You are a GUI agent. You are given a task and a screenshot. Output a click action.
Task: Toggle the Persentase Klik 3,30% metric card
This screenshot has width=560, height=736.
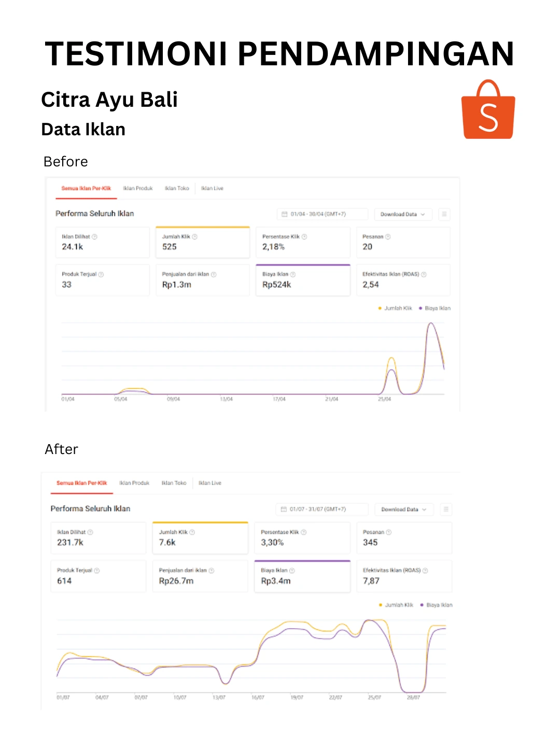pos(302,538)
